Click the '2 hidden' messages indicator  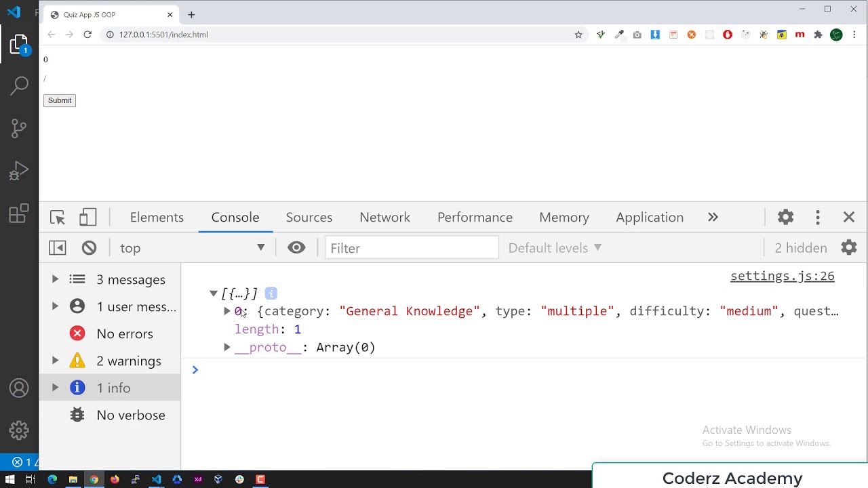(800, 248)
